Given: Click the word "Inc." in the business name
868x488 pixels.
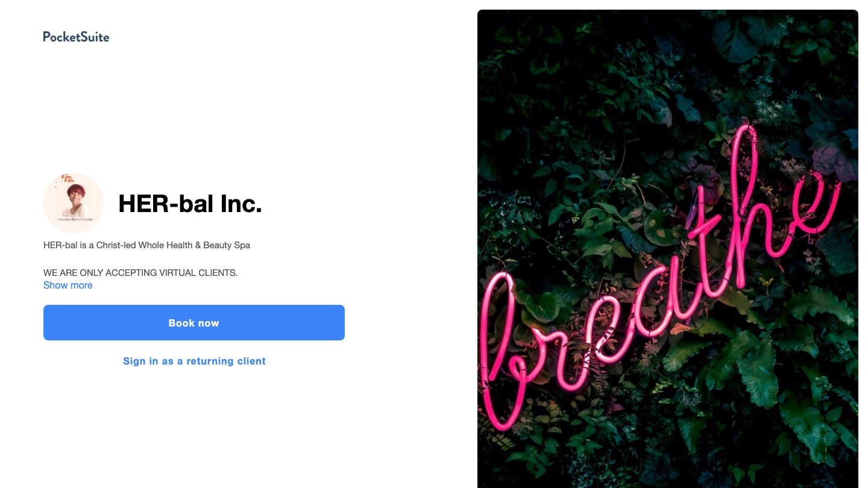Looking at the screenshot, I should point(241,204).
